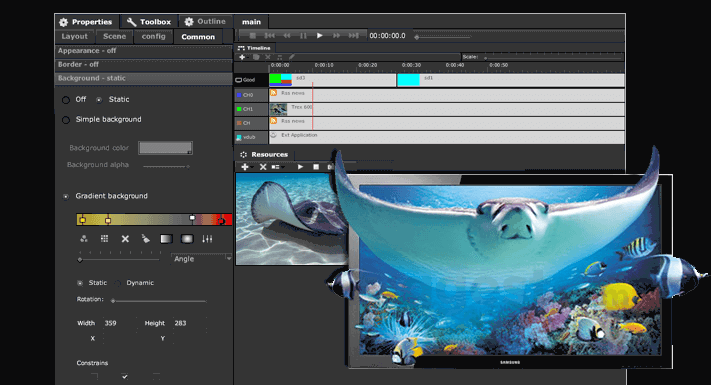Remove a resource with the Resources X icon

point(263,167)
